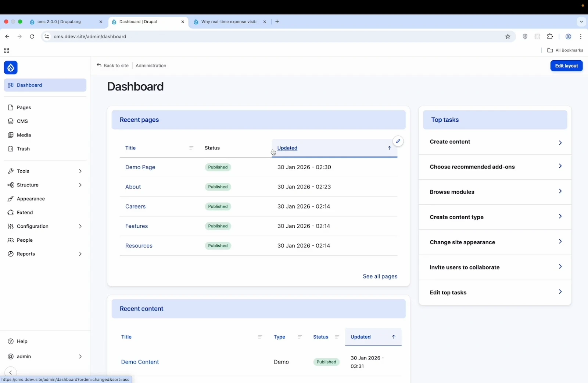Open the Features page link
The height and width of the screenshot is (383, 588).
(x=136, y=226)
